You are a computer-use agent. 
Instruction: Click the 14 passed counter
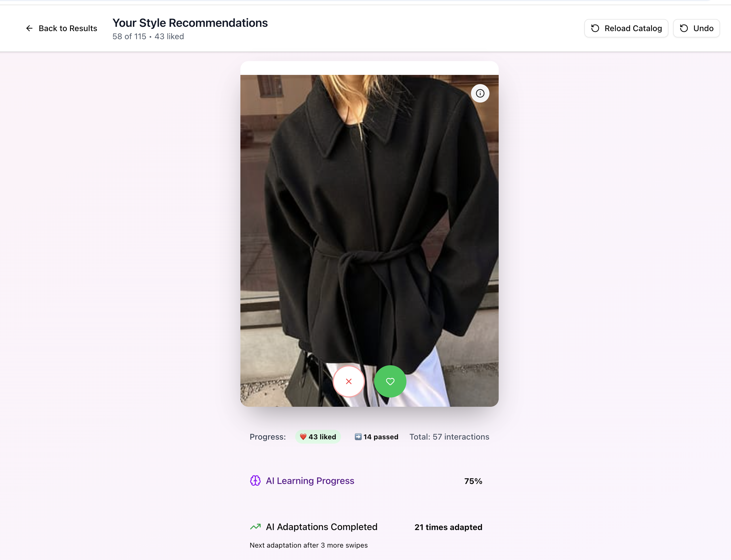pyautogui.click(x=376, y=437)
